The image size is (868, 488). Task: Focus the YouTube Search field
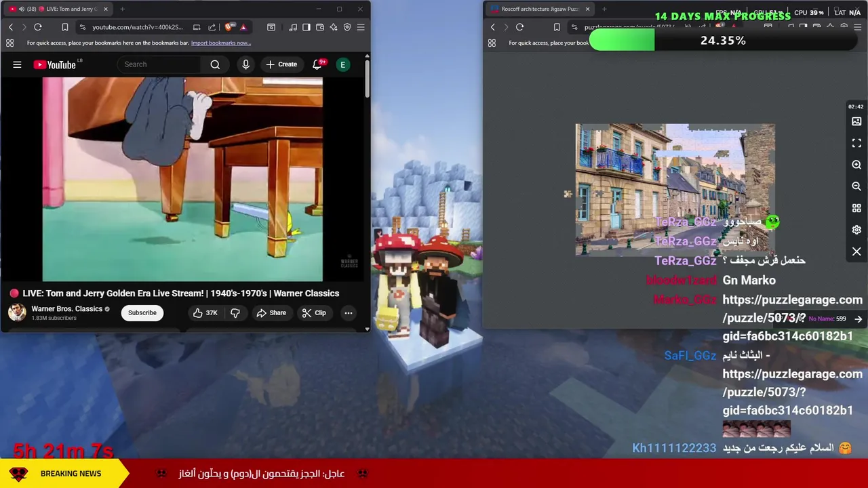pyautogui.click(x=161, y=64)
